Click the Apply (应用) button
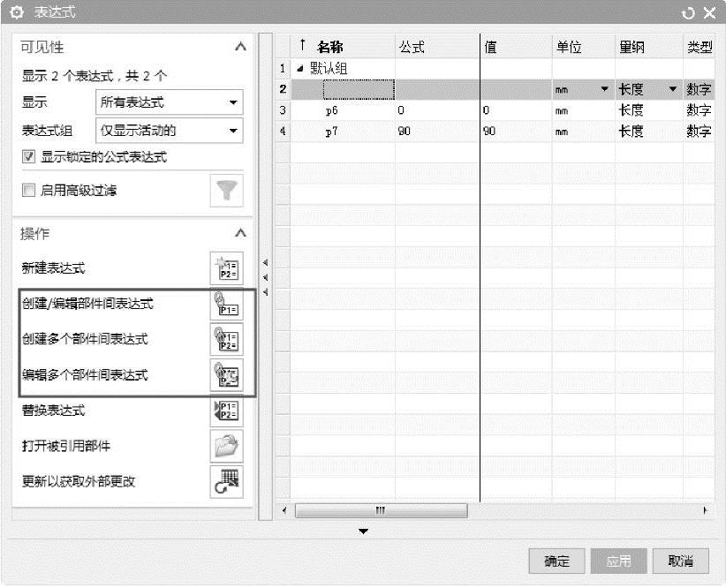This screenshot has width=726, height=588. [618, 562]
